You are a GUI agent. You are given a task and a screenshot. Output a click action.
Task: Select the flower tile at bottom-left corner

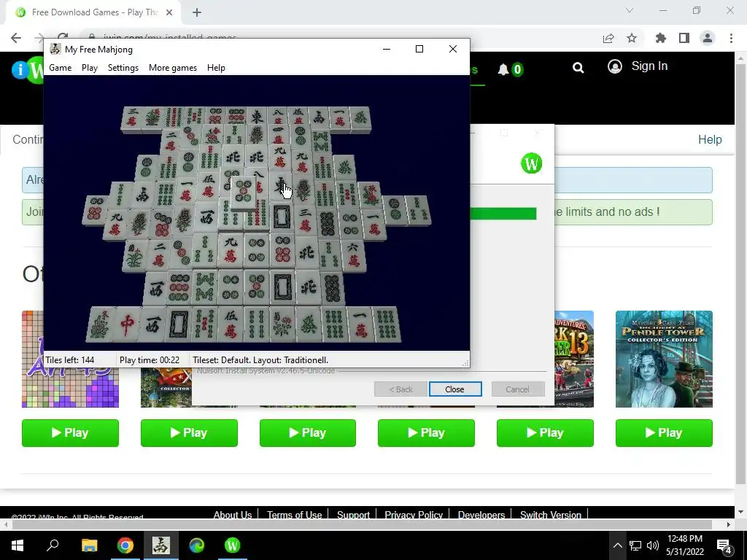click(x=101, y=324)
